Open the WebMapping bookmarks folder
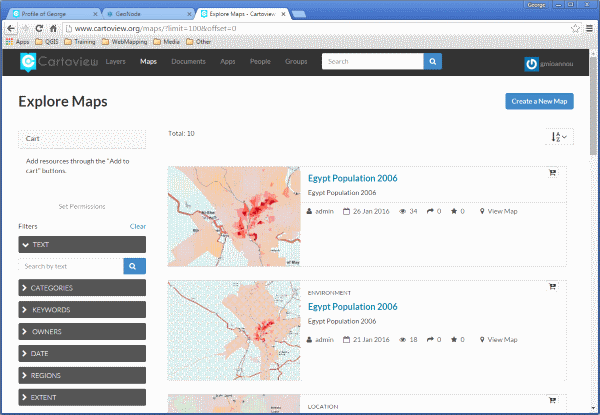 click(x=124, y=42)
